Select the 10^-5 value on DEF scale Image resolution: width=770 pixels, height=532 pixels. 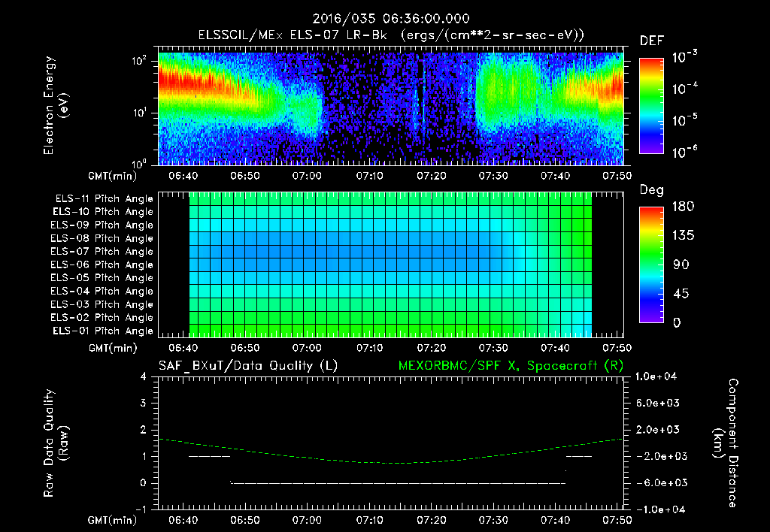[x=685, y=120]
